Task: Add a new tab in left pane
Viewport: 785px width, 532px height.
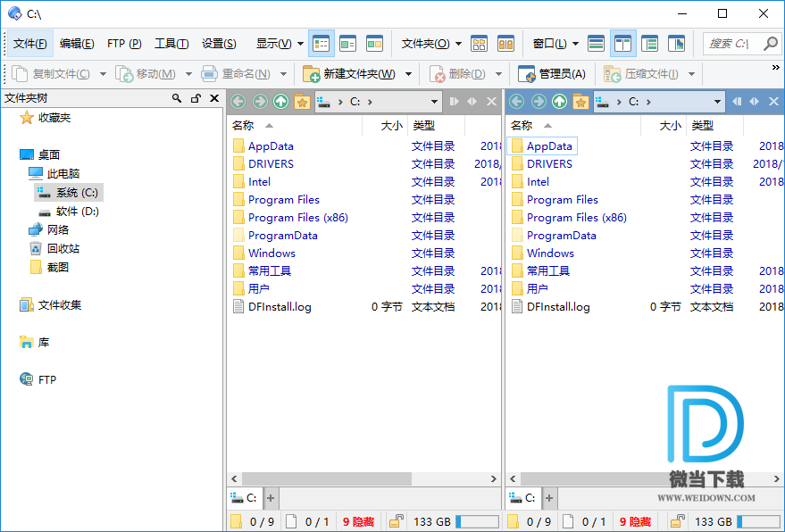Action: (x=271, y=498)
